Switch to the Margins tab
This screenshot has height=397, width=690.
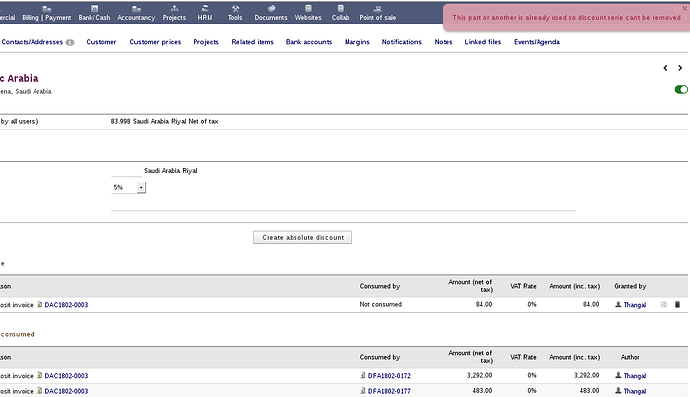pyautogui.click(x=357, y=42)
